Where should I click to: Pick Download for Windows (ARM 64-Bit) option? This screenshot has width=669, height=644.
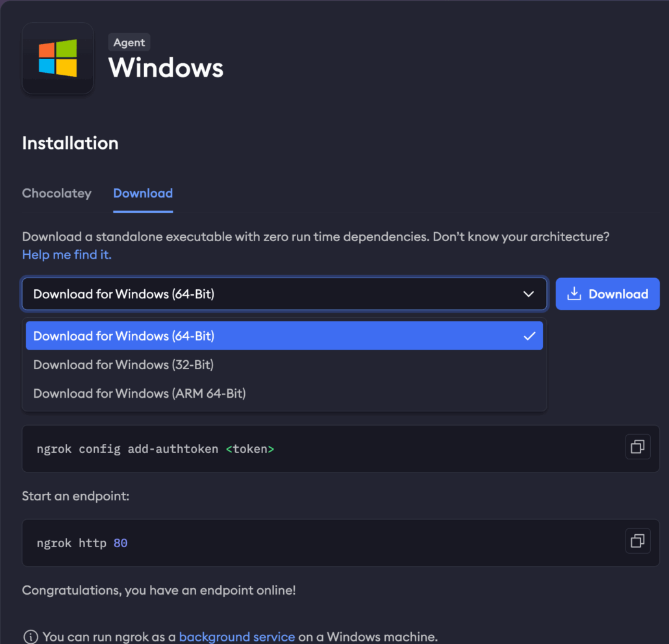[139, 393]
